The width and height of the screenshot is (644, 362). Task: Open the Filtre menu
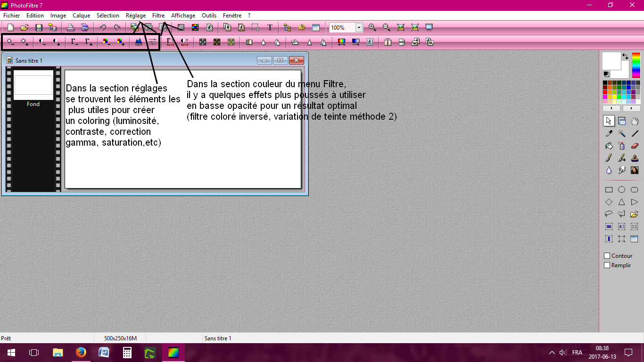pos(158,16)
